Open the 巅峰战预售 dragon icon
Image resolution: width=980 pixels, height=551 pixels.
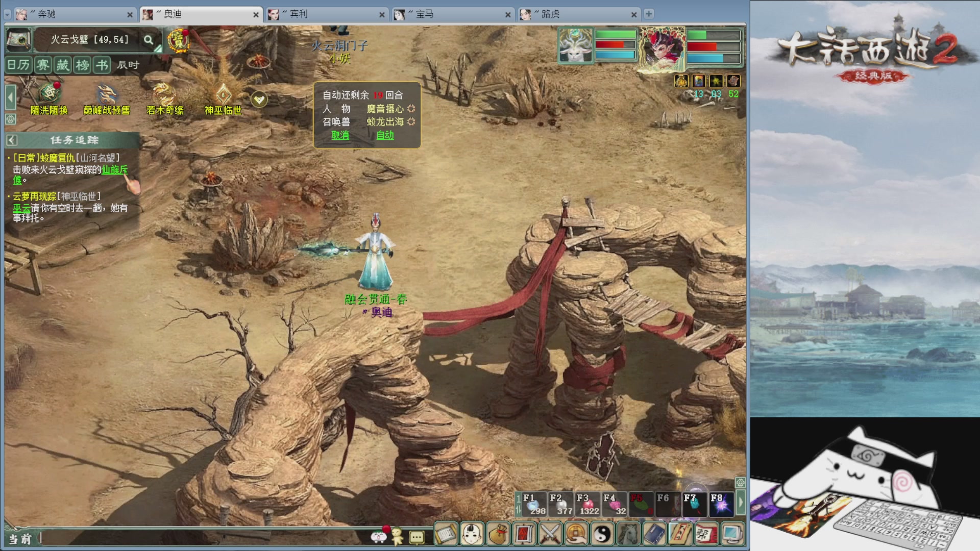coord(107,99)
